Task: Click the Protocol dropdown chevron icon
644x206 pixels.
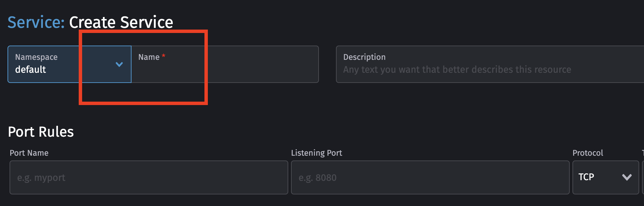Action: click(626, 177)
